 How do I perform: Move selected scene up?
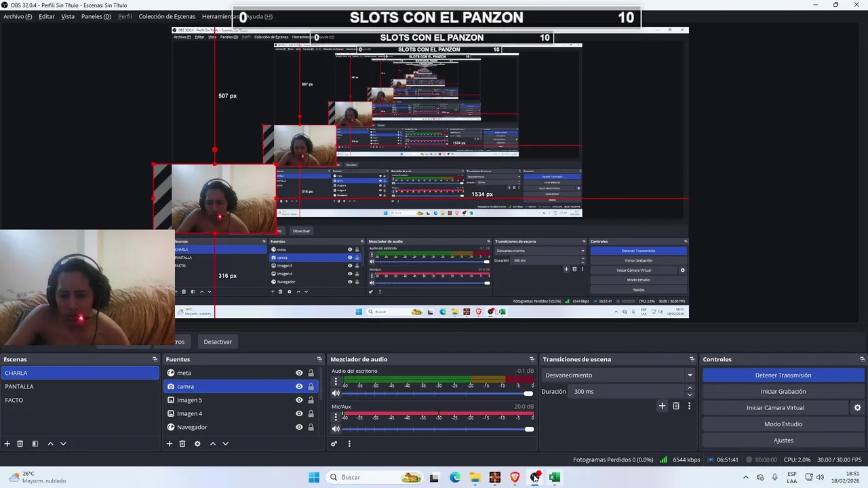point(50,444)
